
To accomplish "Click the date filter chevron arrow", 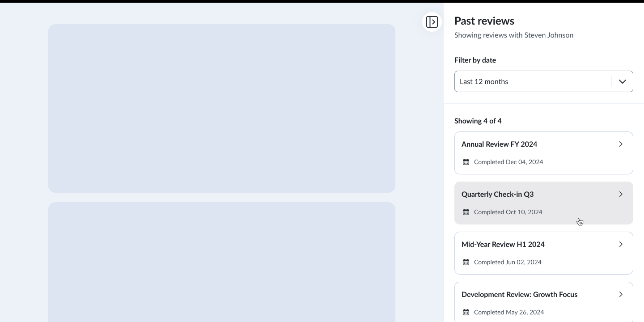I will tap(622, 81).
